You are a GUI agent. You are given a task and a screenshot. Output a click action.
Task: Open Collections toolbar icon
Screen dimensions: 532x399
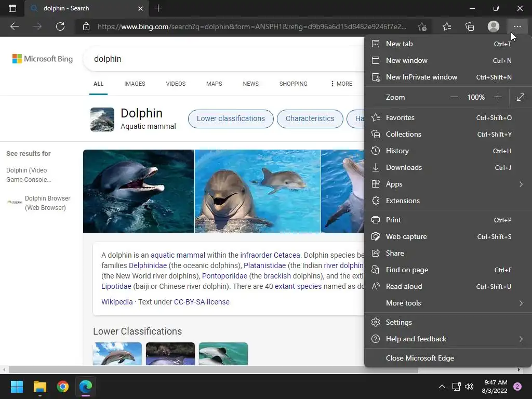[470, 26]
